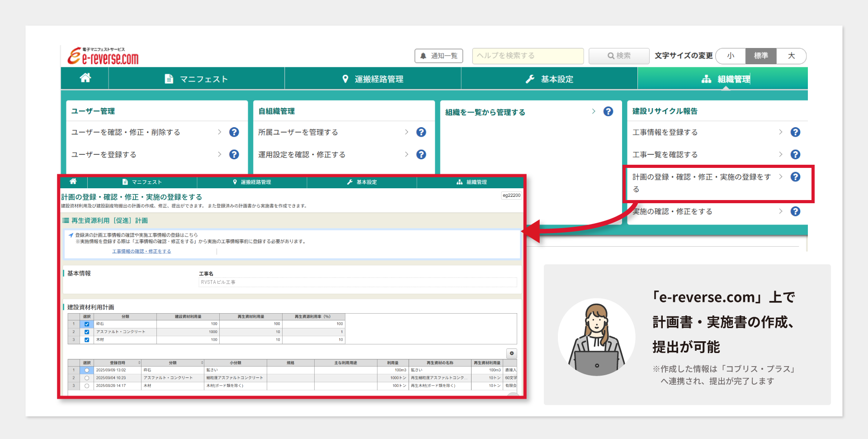The height and width of the screenshot is (439, 868).
Task: Click the list icon beside 再生資源利用［促進］計画
Action: click(66, 220)
